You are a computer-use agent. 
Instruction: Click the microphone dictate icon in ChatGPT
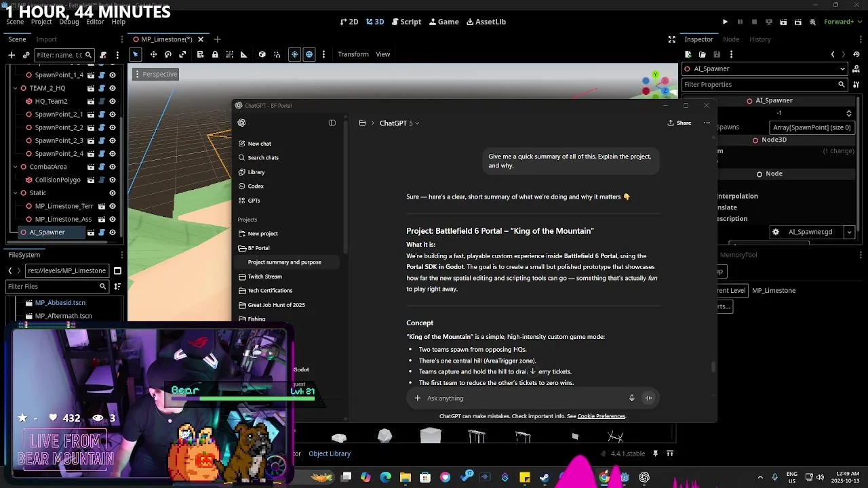coord(631,399)
